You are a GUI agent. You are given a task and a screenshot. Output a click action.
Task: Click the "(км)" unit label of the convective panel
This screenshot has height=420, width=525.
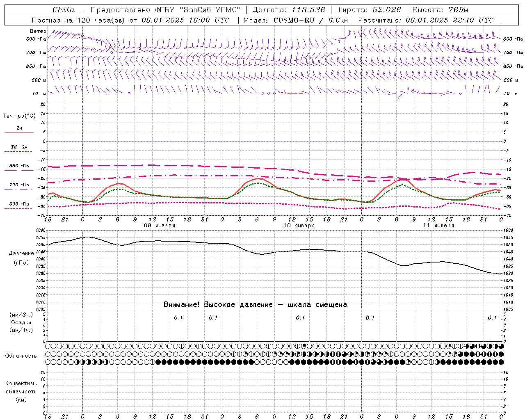[21, 400]
